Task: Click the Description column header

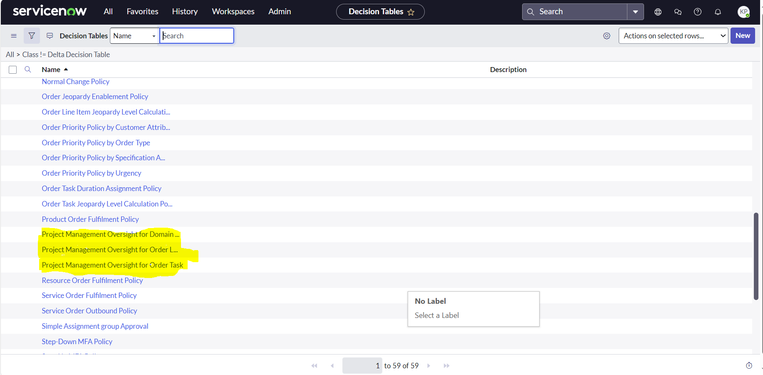Action: point(508,70)
